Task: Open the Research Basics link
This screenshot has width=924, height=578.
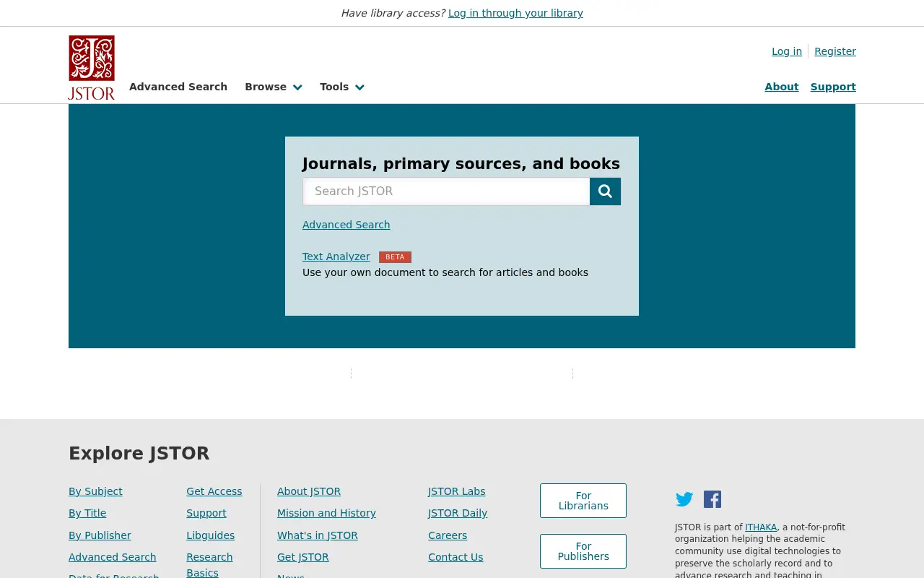Action: coord(209,565)
